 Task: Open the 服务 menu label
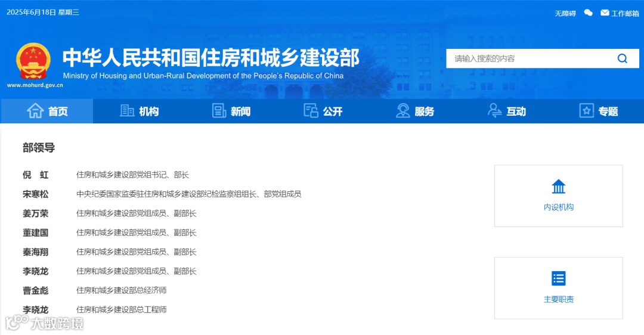425,111
